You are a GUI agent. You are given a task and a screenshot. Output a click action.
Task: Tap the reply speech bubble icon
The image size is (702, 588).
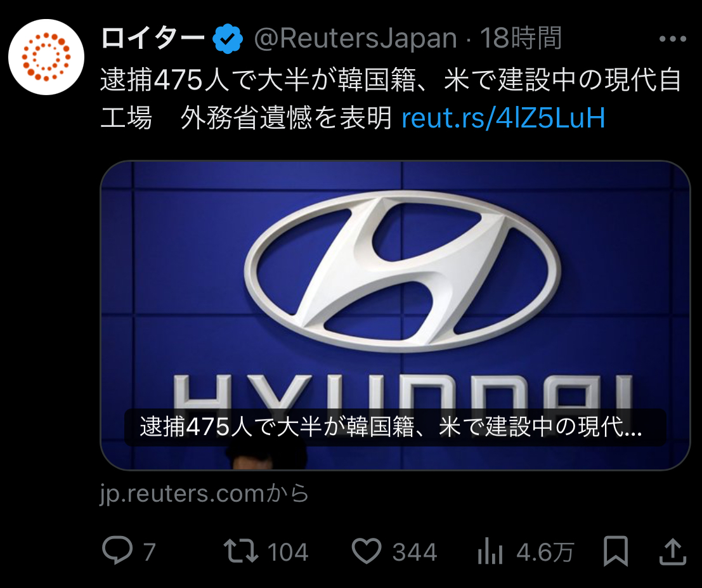(x=117, y=550)
